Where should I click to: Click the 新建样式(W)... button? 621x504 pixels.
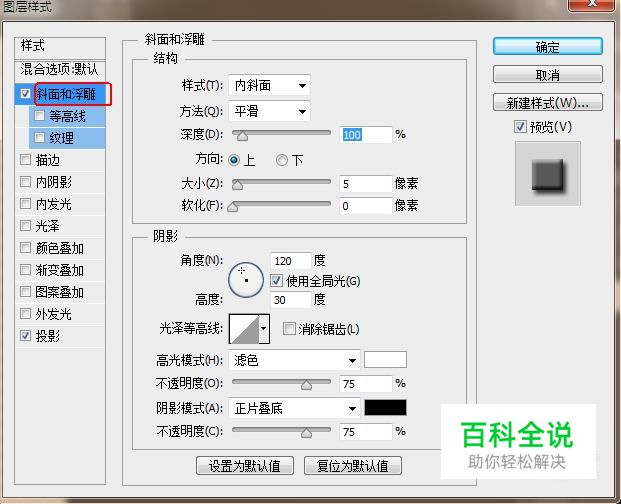(548, 103)
